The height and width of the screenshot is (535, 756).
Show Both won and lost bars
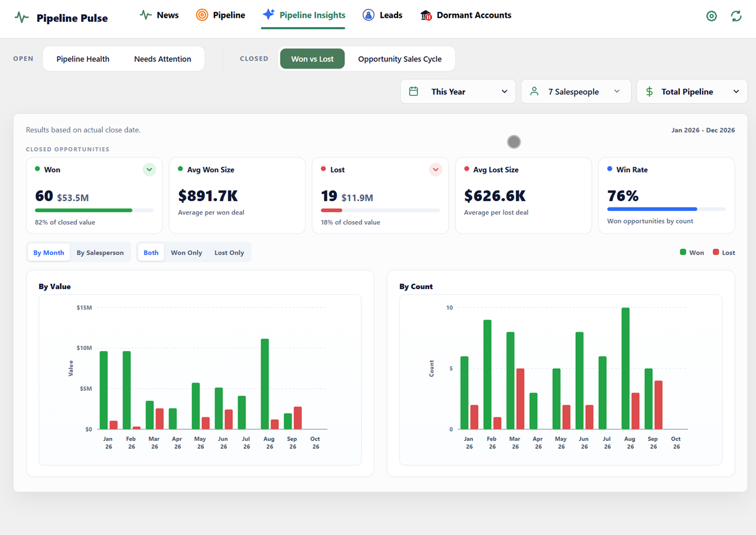151,252
